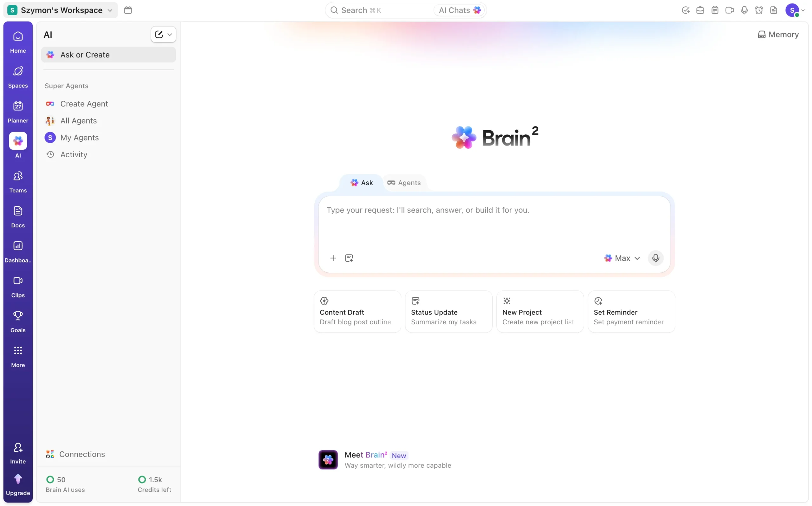Click the Invite people icon
This screenshot has height=506, width=812.
[x=18, y=448]
